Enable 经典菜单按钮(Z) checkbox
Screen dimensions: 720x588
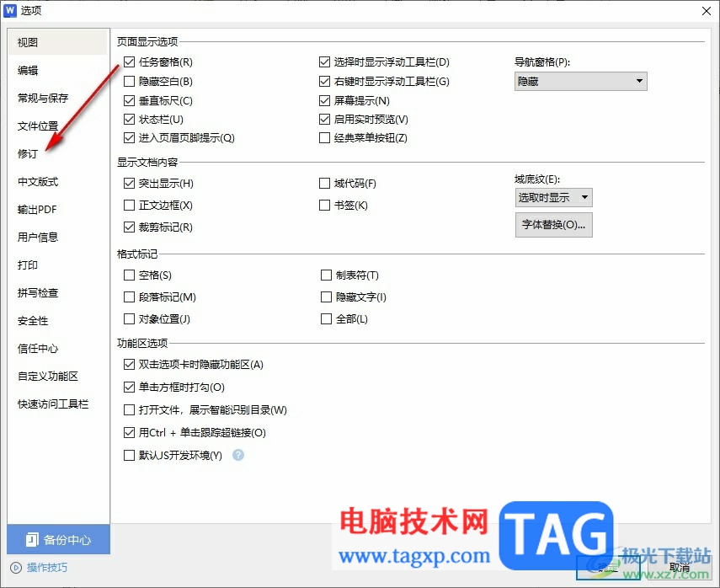[324, 138]
